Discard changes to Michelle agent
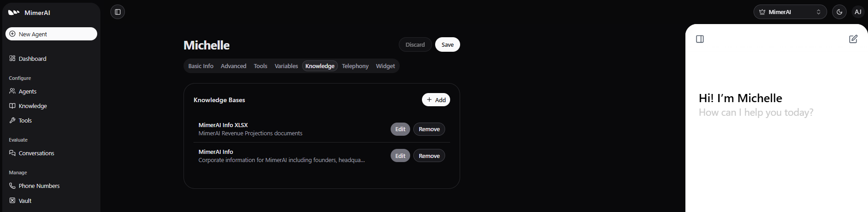 (415, 44)
